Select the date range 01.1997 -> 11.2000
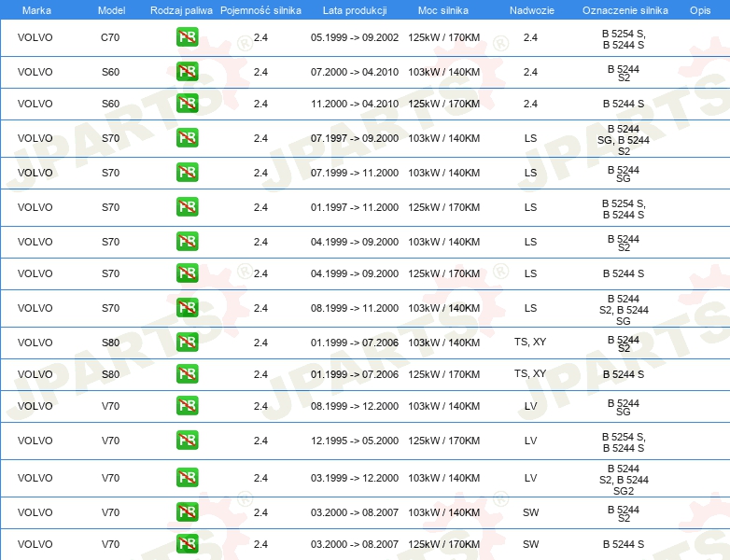 coord(355,206)
